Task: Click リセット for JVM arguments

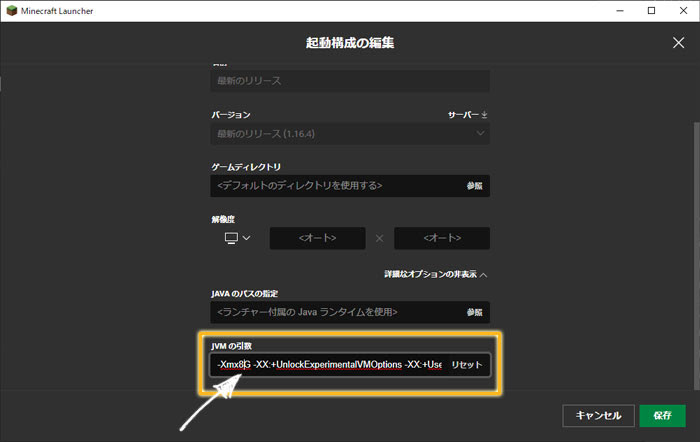Action: pos(467,365)
